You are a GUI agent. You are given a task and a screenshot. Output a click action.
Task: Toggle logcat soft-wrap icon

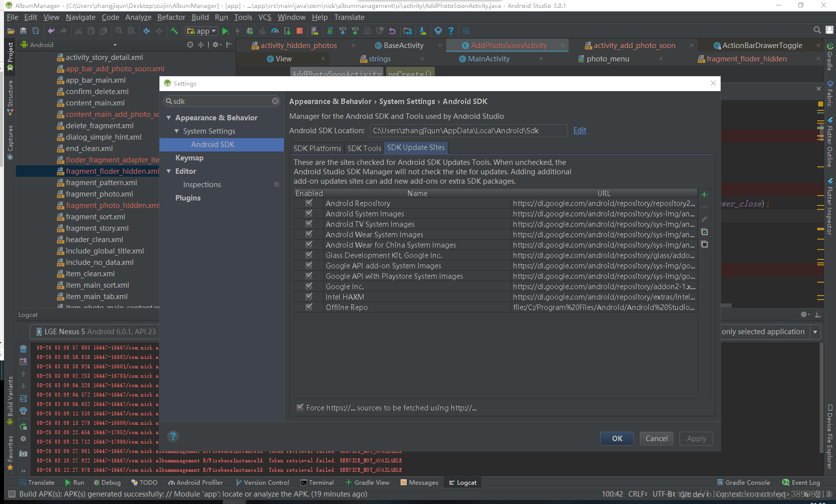coord(23,398)
